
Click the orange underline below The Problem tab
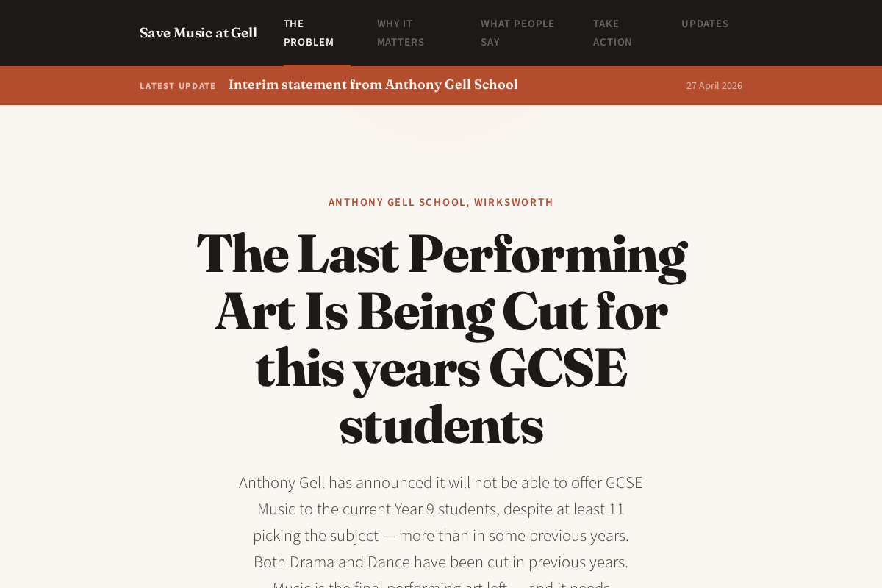click(317, 65)
